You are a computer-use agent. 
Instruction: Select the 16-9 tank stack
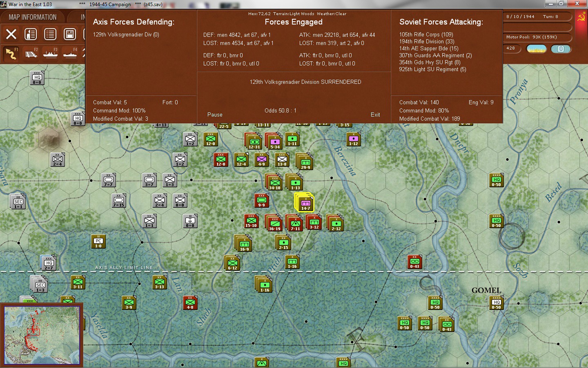click(244, 244)
